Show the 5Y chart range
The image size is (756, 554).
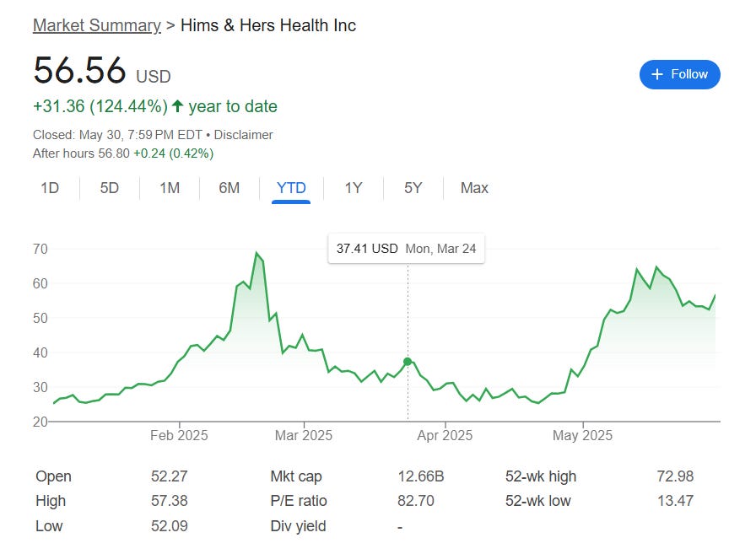coord(413,188)
